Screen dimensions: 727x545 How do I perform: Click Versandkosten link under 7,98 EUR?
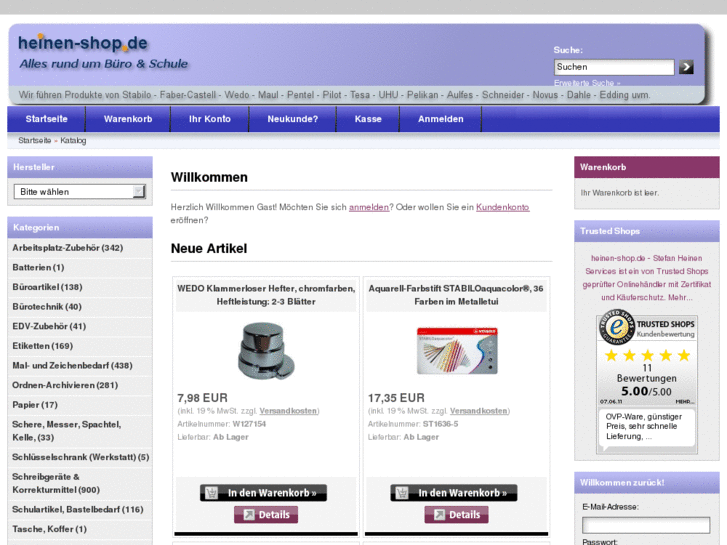pos(288,411)
